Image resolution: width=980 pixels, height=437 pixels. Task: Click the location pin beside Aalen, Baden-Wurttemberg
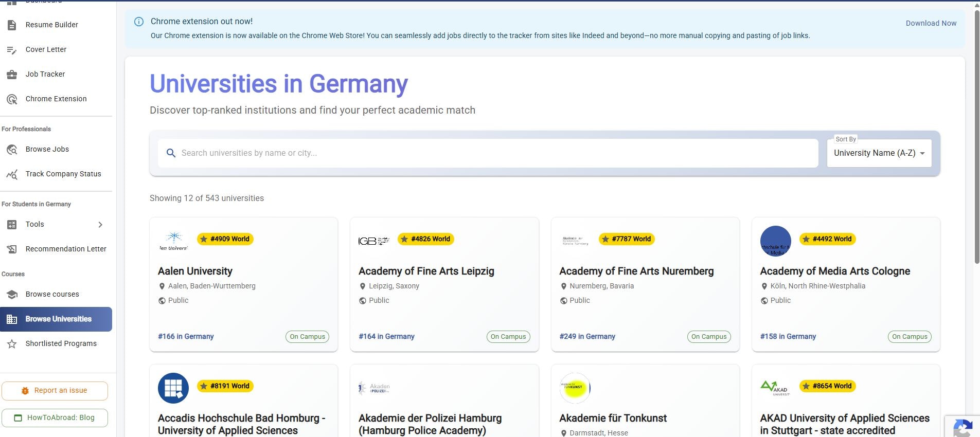tap(162, 286)
